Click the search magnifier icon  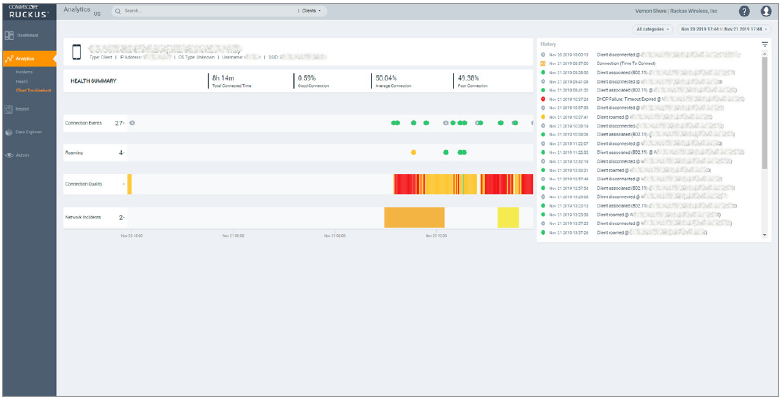(x=118, y=10)
